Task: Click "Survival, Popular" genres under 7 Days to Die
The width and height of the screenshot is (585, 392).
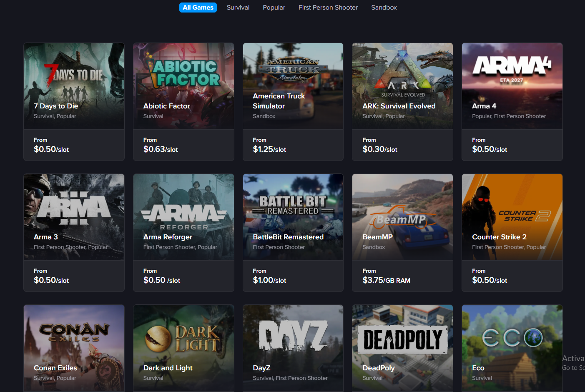Action: click(55, 116)
